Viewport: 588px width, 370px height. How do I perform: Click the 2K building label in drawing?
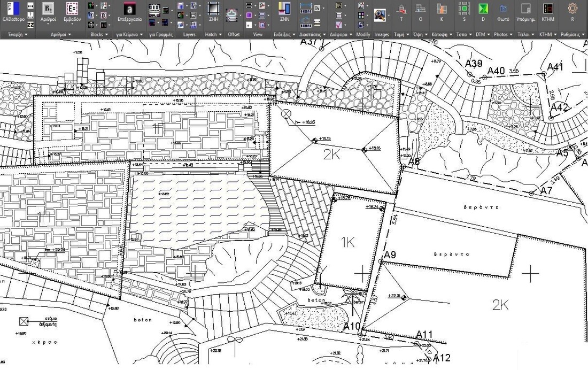coord(332,155)
